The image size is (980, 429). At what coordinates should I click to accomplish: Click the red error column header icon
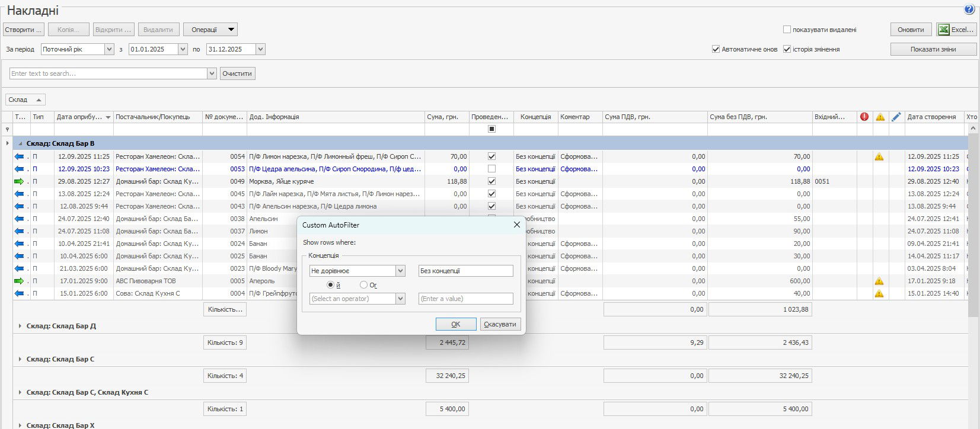pos(864,117)
